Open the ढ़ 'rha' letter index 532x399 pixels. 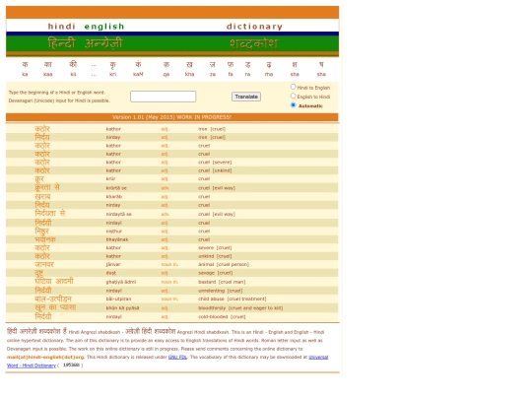coord(269,68)
